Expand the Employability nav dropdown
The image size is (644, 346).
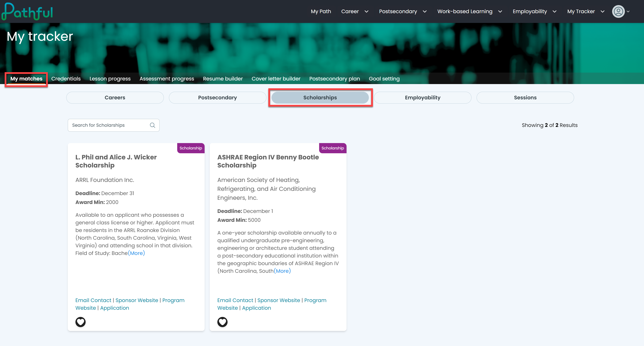tap(555, 11)
